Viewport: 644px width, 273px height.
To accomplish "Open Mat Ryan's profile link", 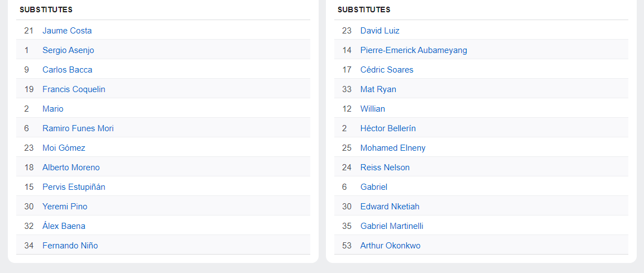I will click(378, 89).
